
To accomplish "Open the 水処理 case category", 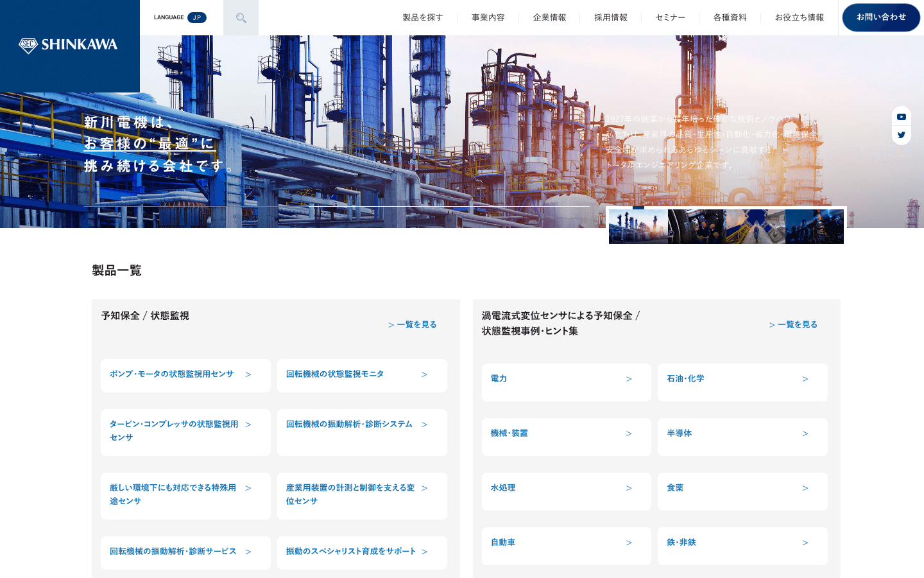I will pos(567,491).
